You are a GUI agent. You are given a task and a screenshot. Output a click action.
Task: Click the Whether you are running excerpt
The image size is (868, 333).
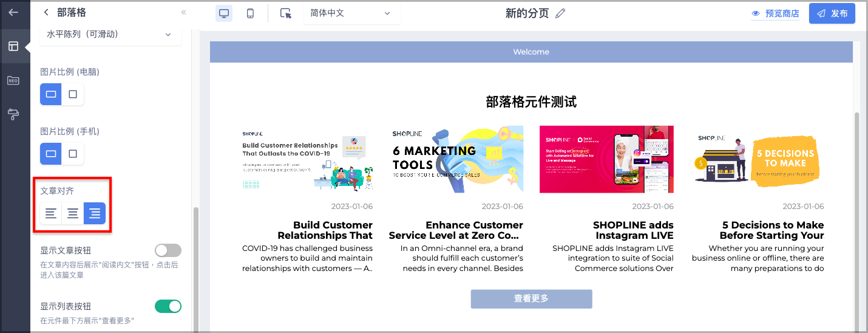[x=758, y=258]
